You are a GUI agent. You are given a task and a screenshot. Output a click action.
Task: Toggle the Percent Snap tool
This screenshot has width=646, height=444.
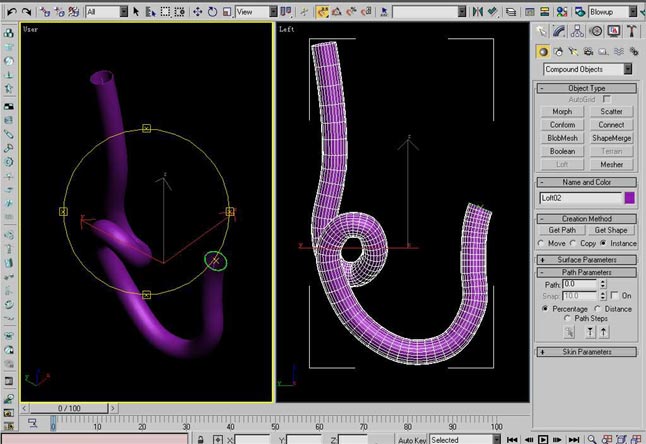pos(351,12)
